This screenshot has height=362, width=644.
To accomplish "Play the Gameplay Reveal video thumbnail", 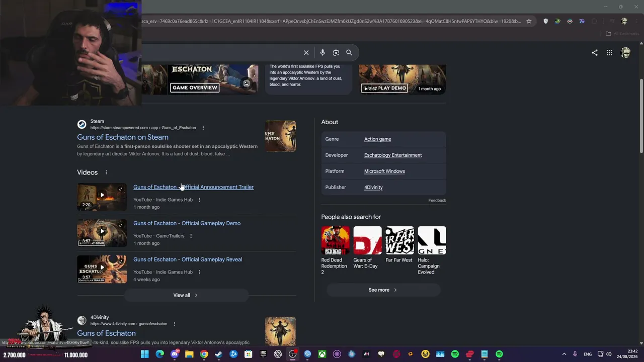I will [x=102, y=269].
